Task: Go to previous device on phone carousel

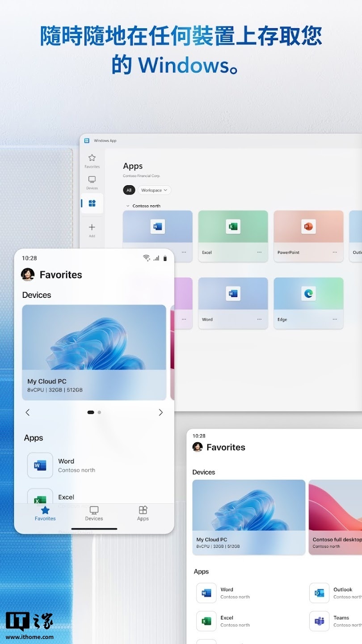Action: point(28,412)
